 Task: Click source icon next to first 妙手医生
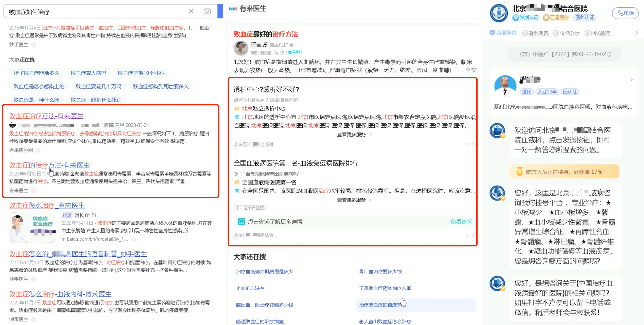click(x=33, y=45)
